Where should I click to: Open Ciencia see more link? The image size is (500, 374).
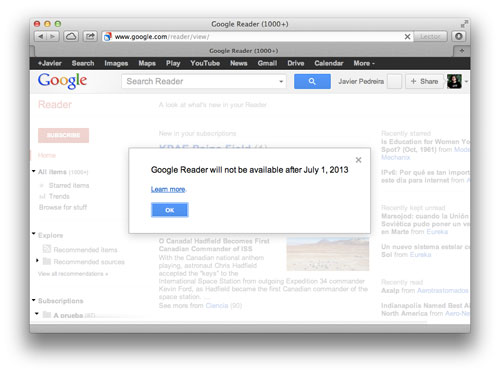click(x=217, y=306)
